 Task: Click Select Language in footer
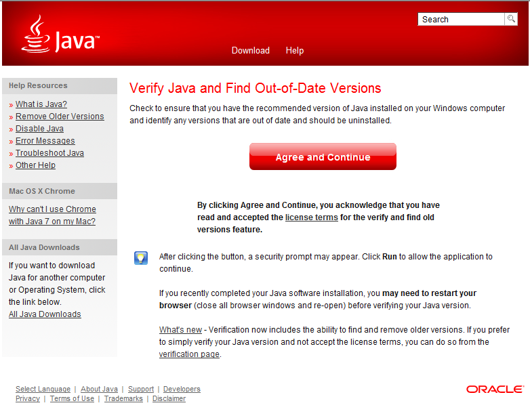pos(43,389)
